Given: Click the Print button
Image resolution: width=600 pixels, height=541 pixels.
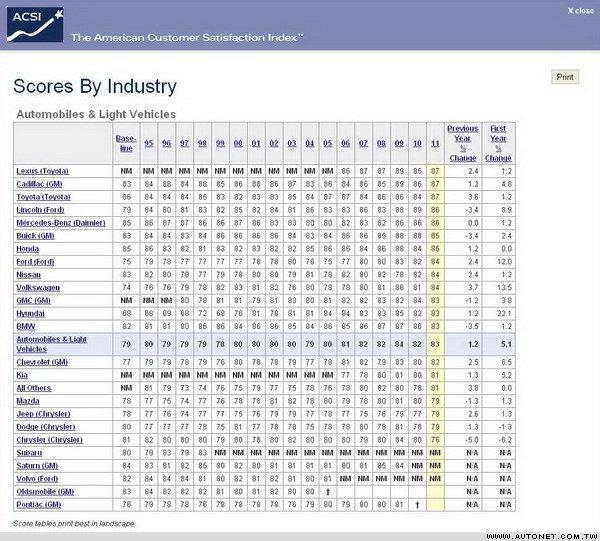Looking at the screenshot, I should pos(565,77).
